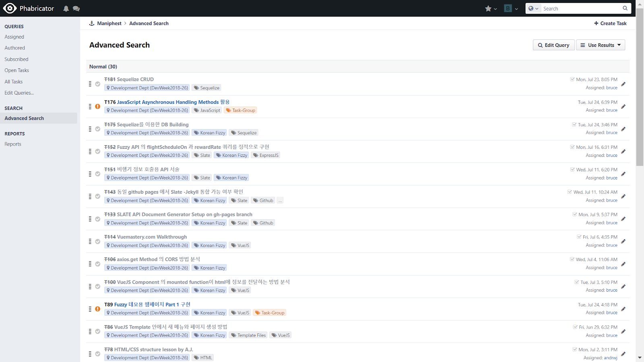
Task: Toggle the status checkmark for T114
Action: point(97,241)
